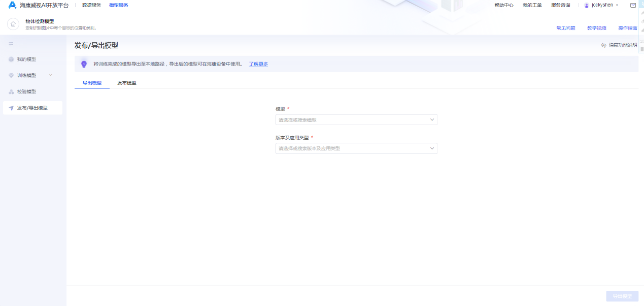Click the 了解更多 link
This screenshot has width=644, height=306.
[258, 64]
